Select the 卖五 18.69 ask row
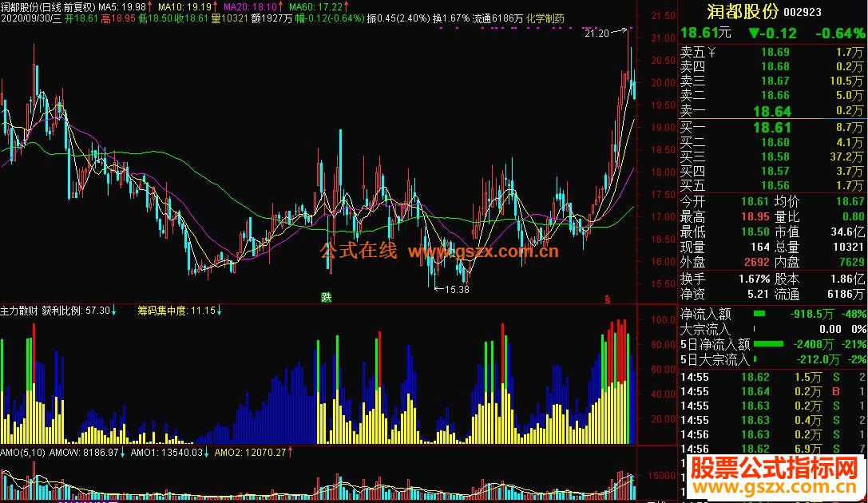 (771, 52)
